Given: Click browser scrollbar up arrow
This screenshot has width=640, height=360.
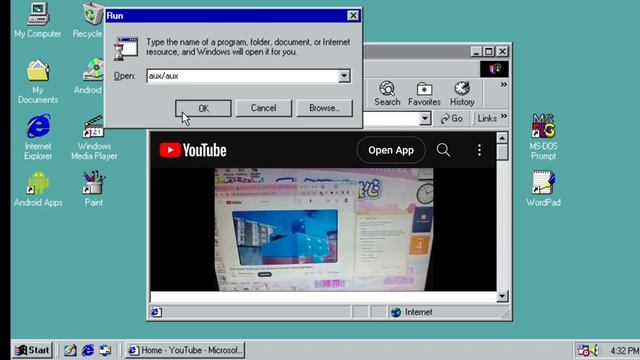Looking at the screenshot, I should [502, 138].
